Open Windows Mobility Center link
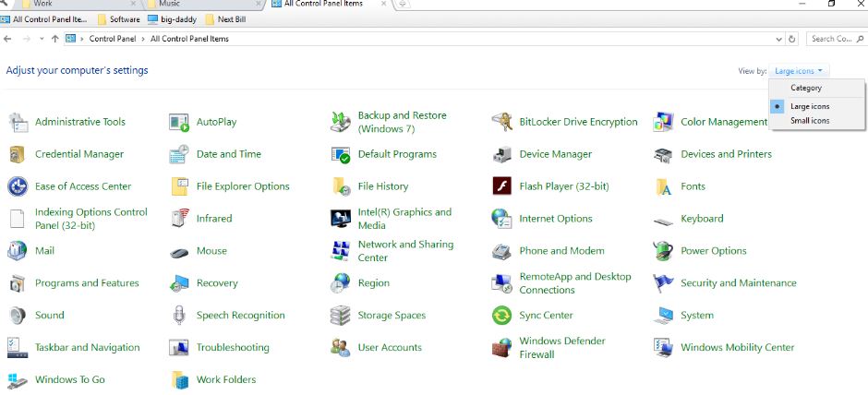 (x=738, y=347)
